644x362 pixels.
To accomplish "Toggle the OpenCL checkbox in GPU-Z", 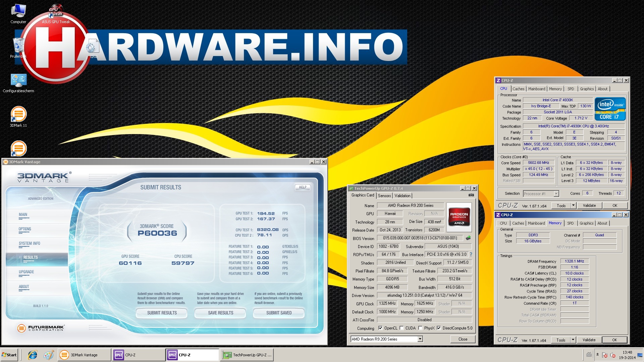I will click(x=380, y=328).
